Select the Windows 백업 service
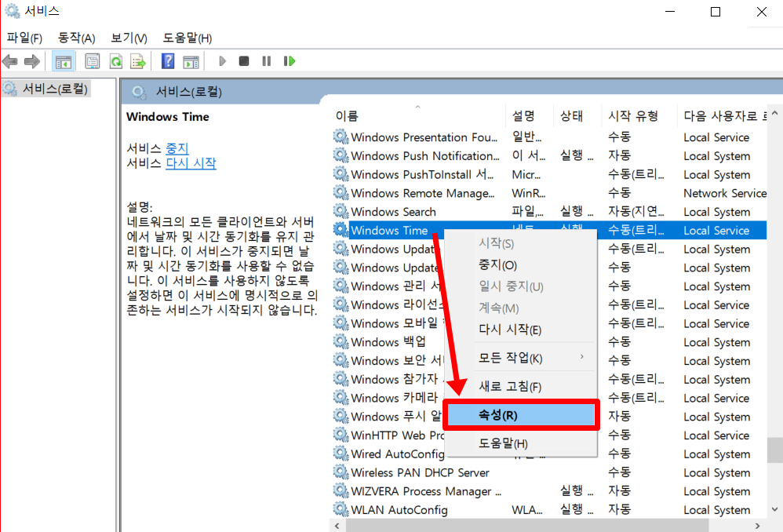The width and height of the screenshot is (783, 532). click(388, 341)
